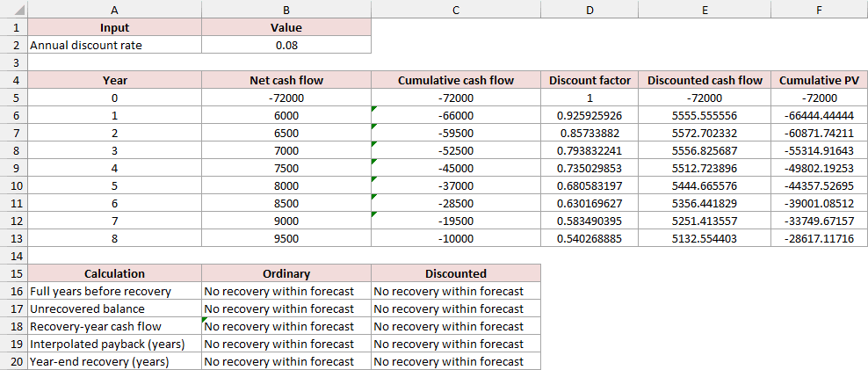Select column A header
Viewport: 868px width, 370px height.
click(x=114, y=9)
